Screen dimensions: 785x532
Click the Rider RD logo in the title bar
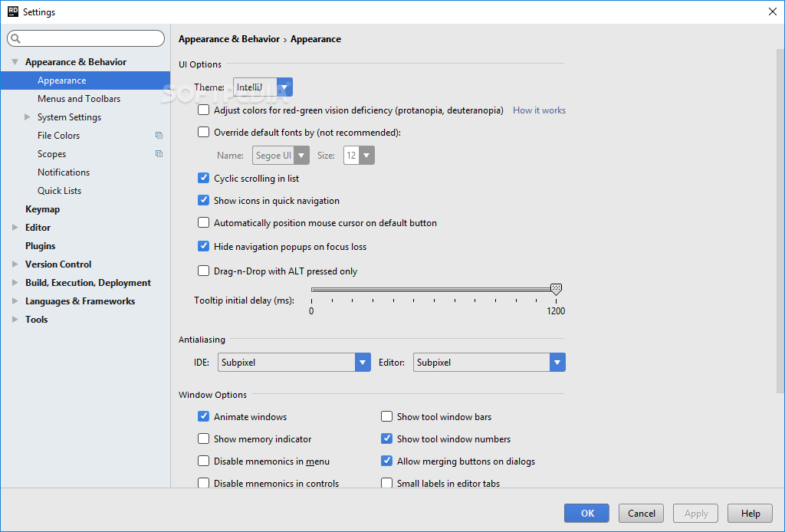13,11
